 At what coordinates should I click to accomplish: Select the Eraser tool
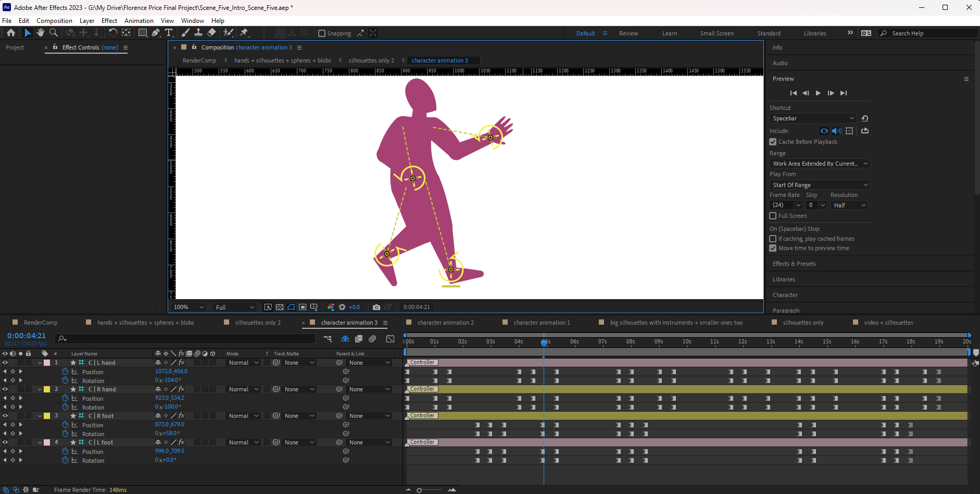pos(211,33)
